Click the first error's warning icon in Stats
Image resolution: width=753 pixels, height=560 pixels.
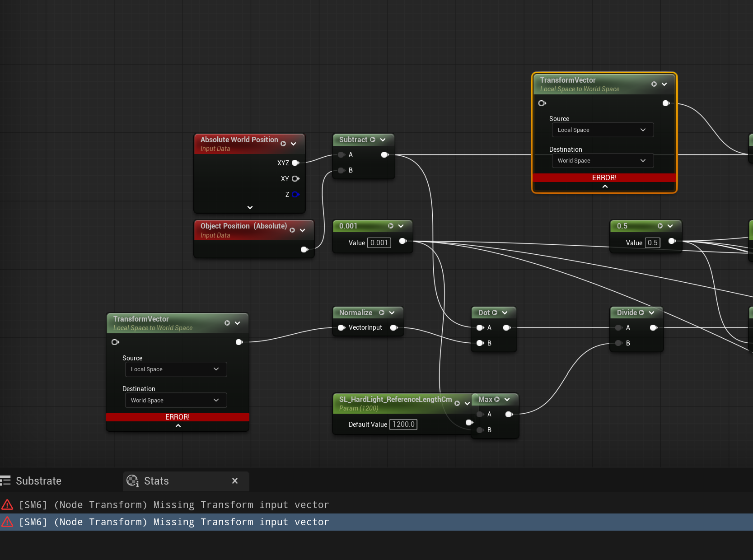(x=7, y=504)
